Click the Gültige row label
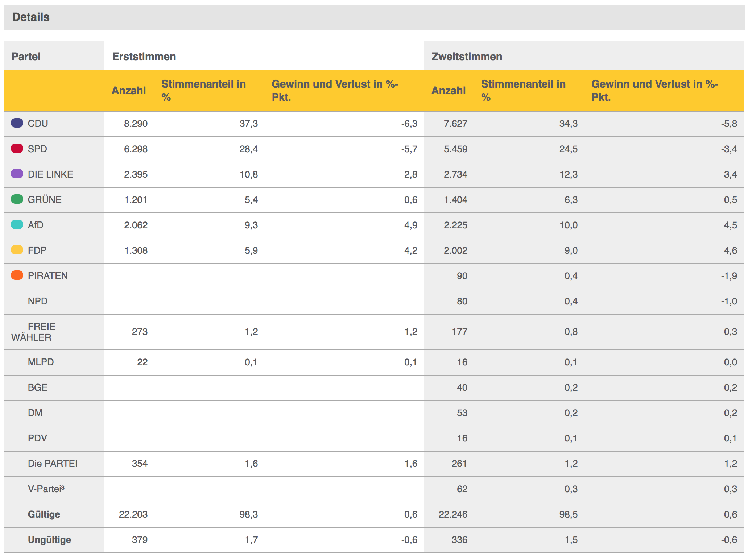 44,514
